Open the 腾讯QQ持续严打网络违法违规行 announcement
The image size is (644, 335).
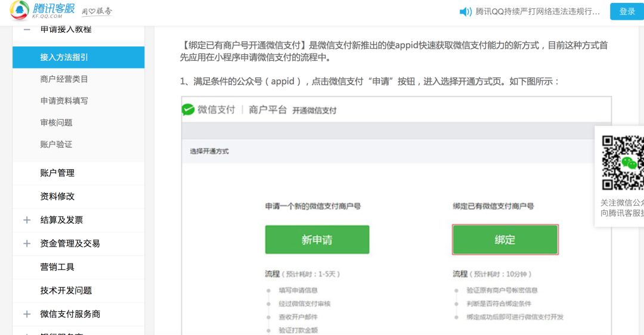pyautogui.click(x=537, y=11)
